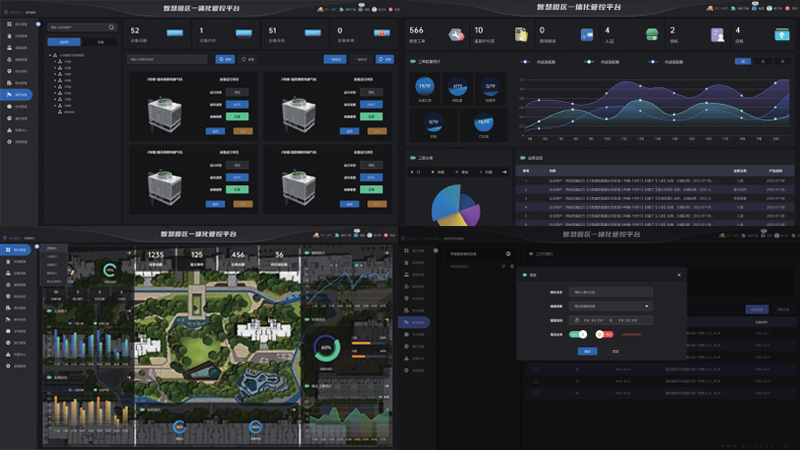
Task: Toggle the green switch in the add dialog
Action: click(578, 334)
